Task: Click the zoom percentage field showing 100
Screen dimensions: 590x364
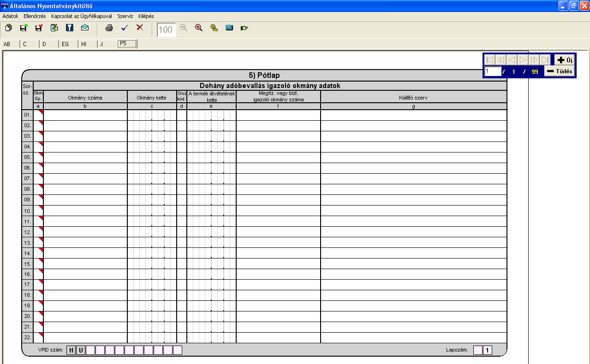Action: click(166, 30)
